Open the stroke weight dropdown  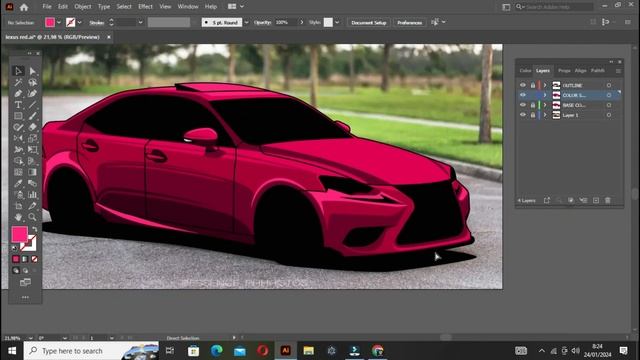click(140, 22)
